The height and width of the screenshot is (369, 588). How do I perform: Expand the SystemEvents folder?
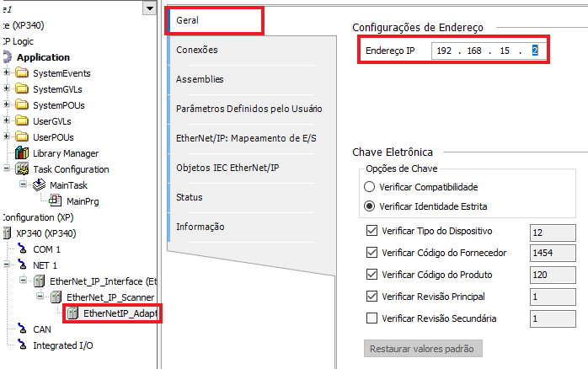coord(7,73)
